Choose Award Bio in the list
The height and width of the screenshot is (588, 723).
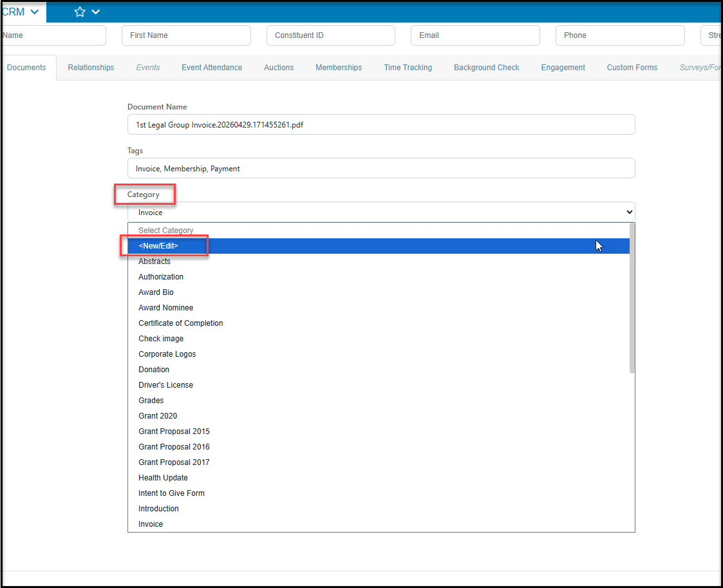(x=379, y=292)
